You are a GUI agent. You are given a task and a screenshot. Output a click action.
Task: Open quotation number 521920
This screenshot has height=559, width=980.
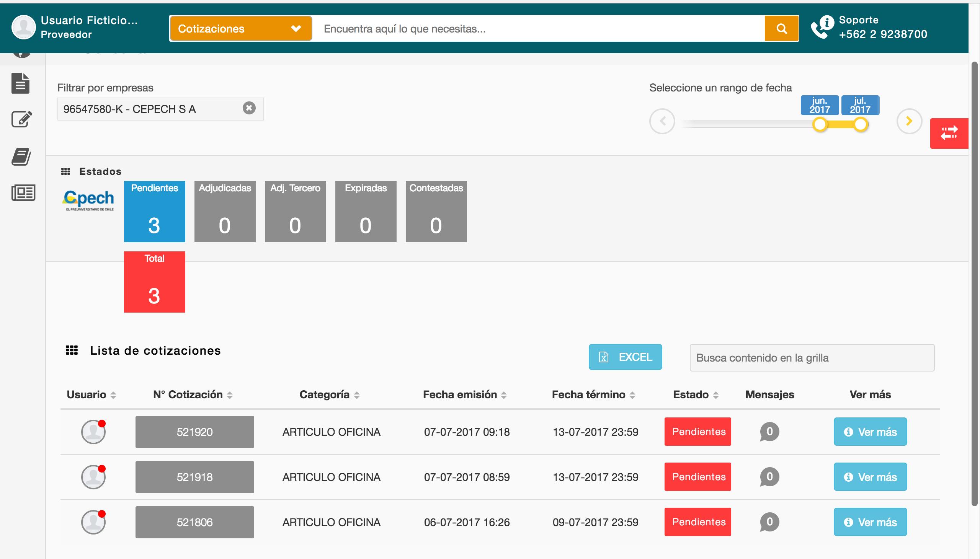tap(195, 432)
